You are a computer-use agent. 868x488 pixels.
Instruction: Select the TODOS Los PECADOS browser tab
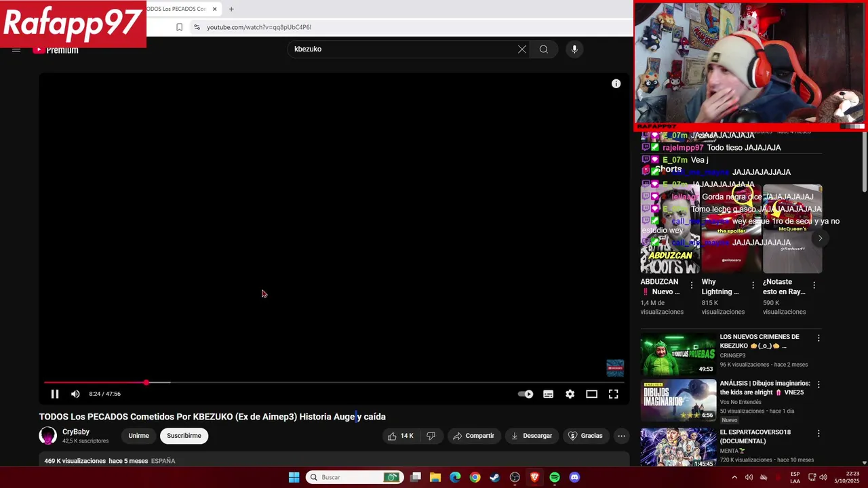(x=178, y=9)
